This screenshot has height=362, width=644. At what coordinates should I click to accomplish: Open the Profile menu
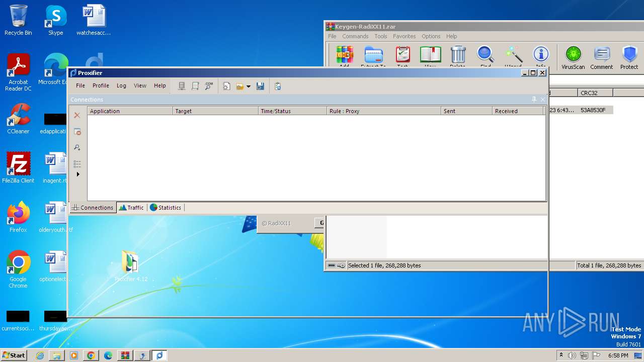pos(101,85)
